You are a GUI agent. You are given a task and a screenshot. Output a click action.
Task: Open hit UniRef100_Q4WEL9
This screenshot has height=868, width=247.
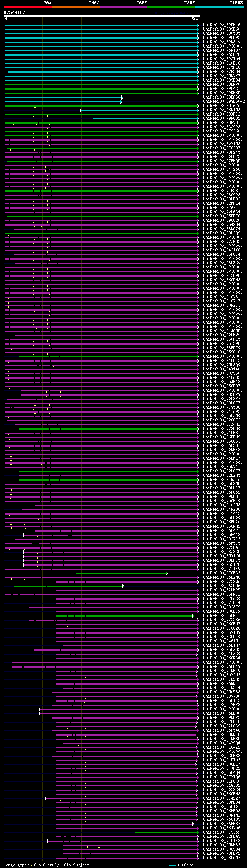222,671
